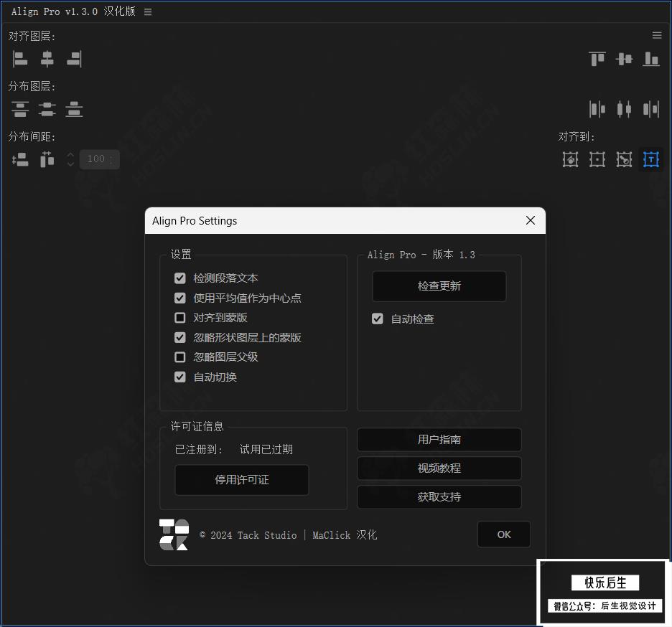Align layers to bottom edge
The width and height of the screenshot is (672, 627).
(651, 59)
